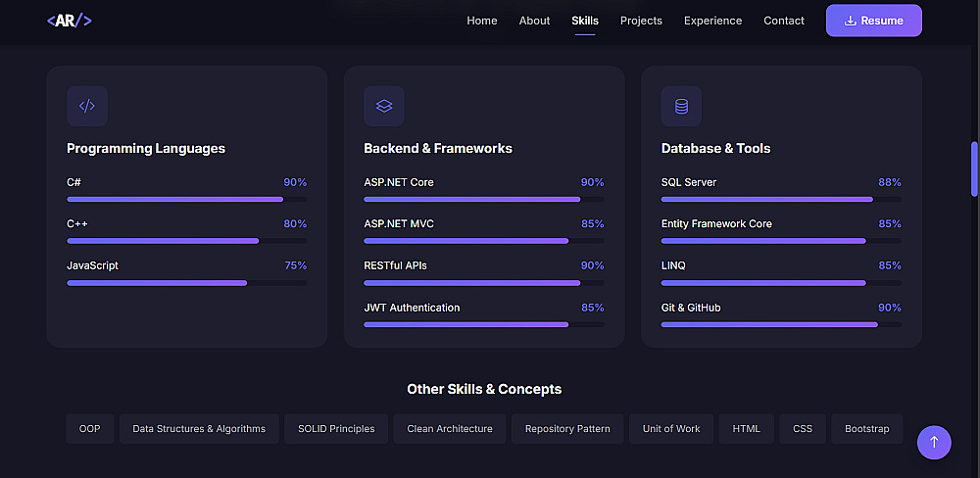Click the OOP skill tag

tap(90, 429)
